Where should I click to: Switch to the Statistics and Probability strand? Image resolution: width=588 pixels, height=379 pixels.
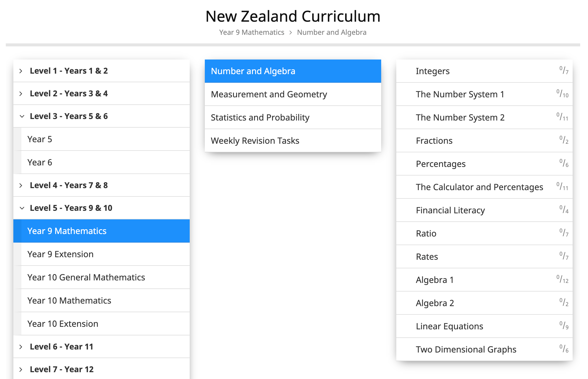[x=260, y=117]
